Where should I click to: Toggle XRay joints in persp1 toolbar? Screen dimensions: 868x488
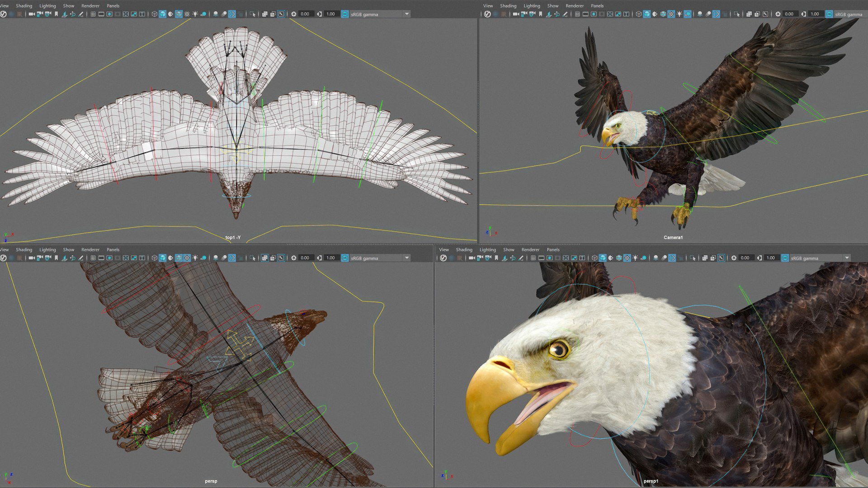point(721,258)
